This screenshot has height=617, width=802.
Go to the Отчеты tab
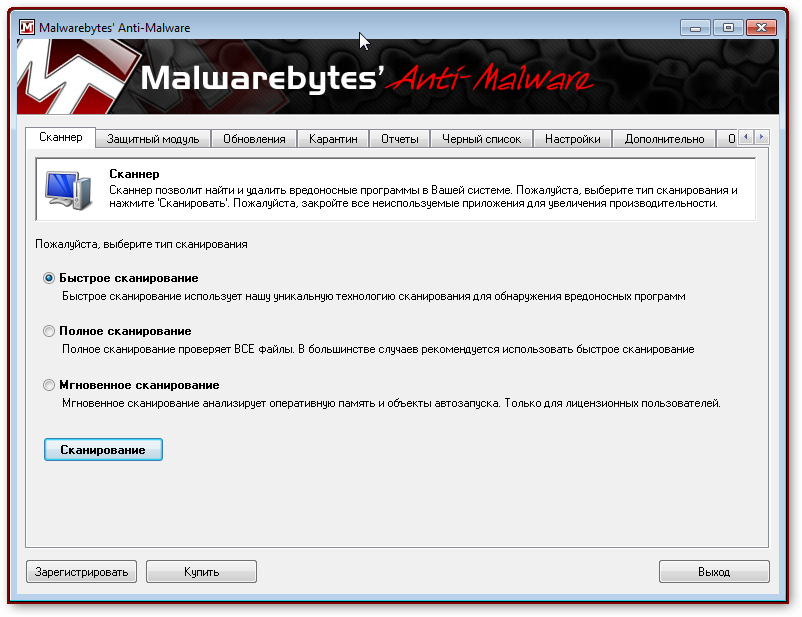tap(399, 139)
